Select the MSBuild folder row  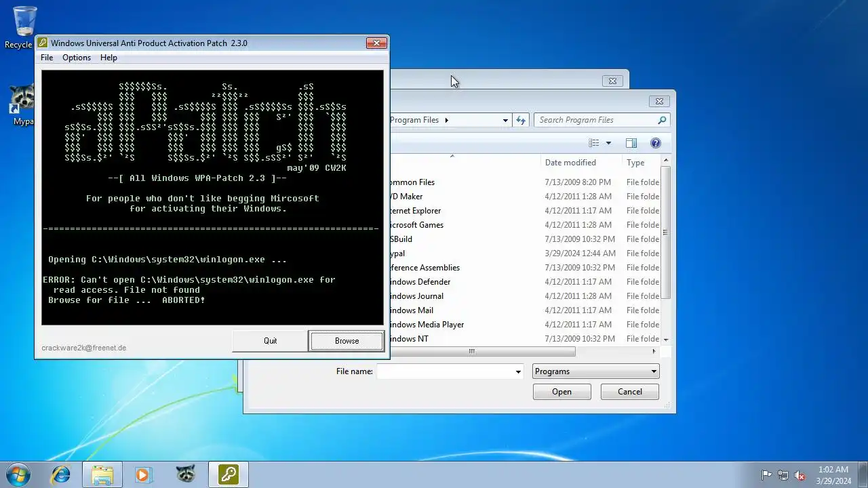click(x=524, y=239)
